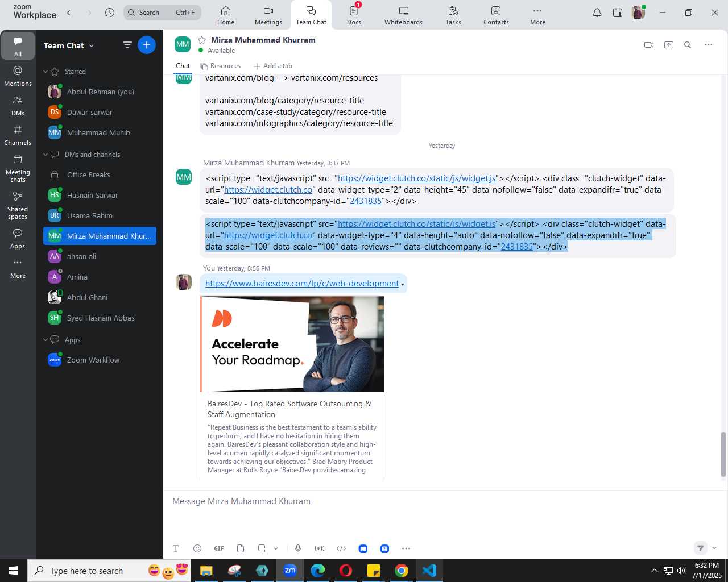The width and height of the screenshot is (728, 582).
Task: Open the Docs tab
Action: [x=354, y=15]
